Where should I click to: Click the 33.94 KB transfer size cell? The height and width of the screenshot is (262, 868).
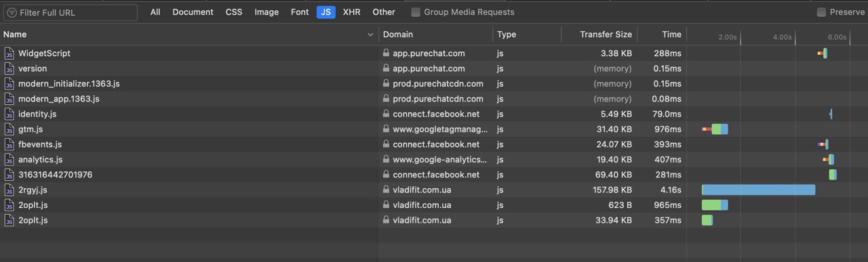[614, 220]
